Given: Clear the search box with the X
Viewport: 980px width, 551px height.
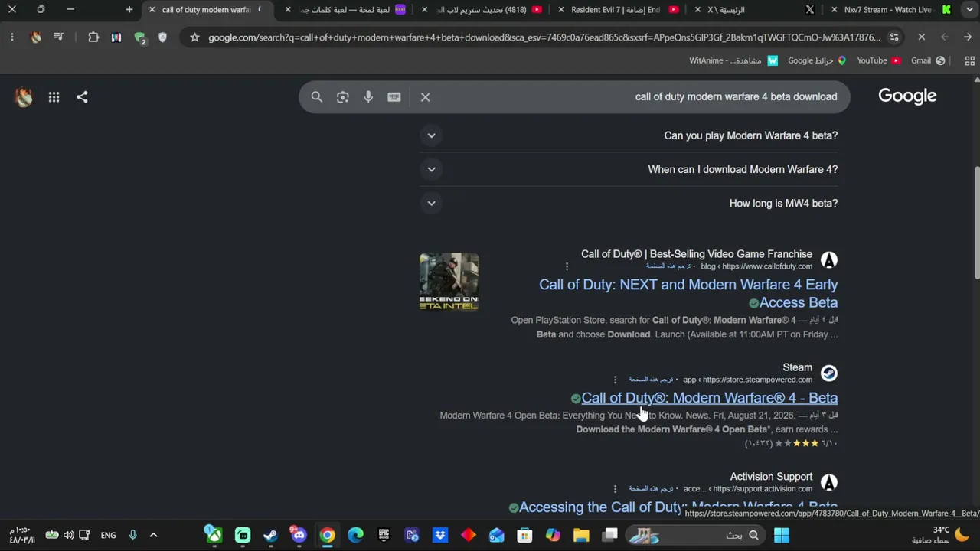Looking at the screenshot, I should coord(426,97).
